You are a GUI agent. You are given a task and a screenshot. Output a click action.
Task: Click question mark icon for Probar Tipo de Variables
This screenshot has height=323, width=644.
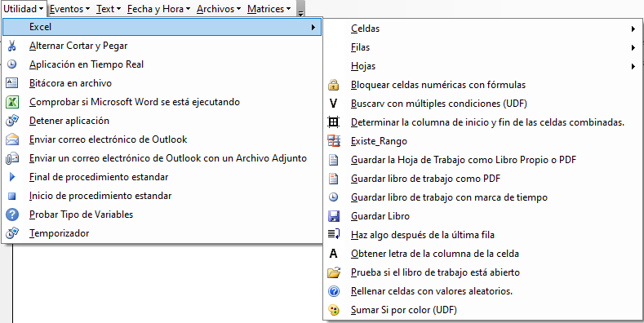[12, 215]
